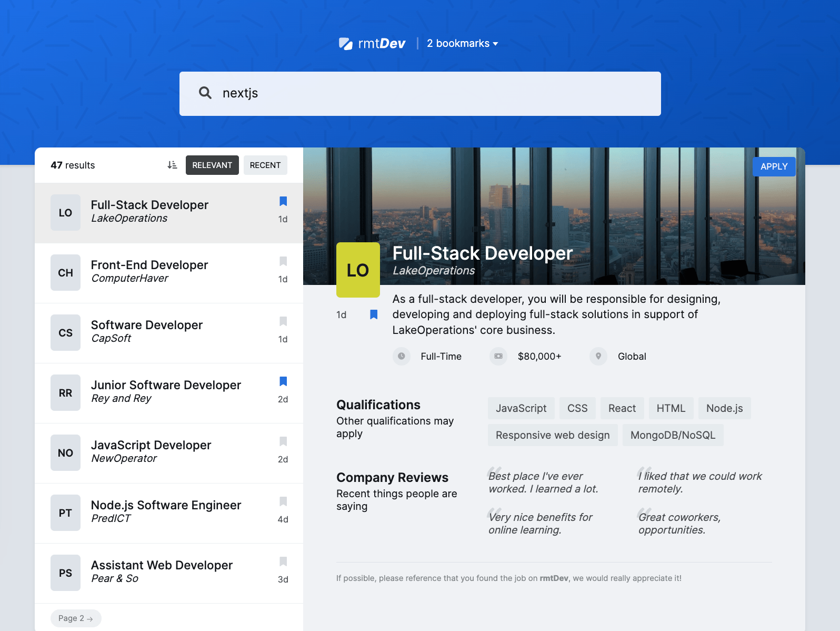The height and width of the screenshot is (631, 840).
Task: Click the Full-Time job type text
Action: [441, 357]
